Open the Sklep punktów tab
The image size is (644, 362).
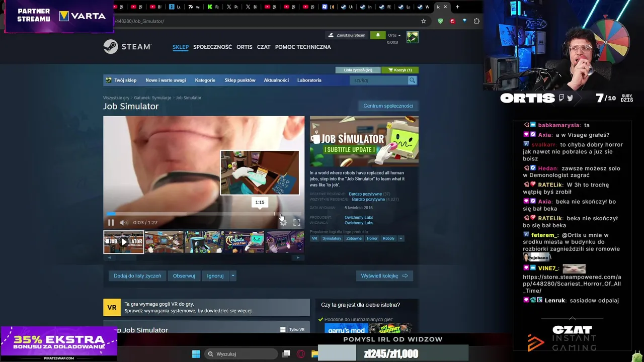point(240,80)
